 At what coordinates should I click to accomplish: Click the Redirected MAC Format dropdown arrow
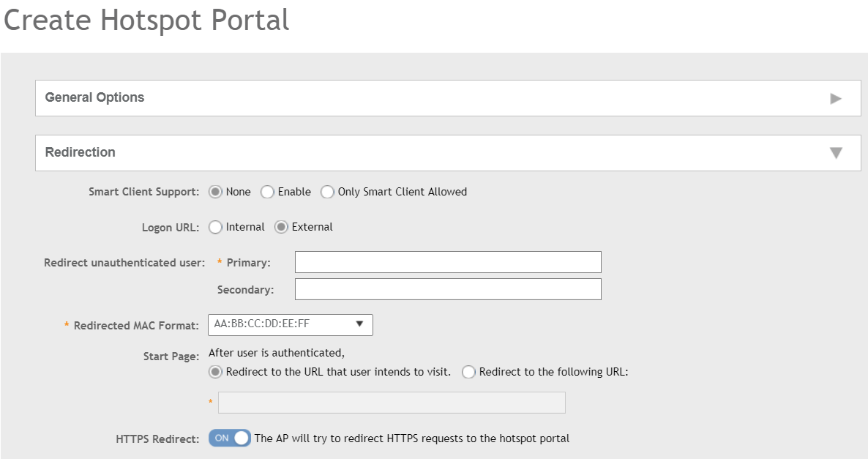[359, 324]
